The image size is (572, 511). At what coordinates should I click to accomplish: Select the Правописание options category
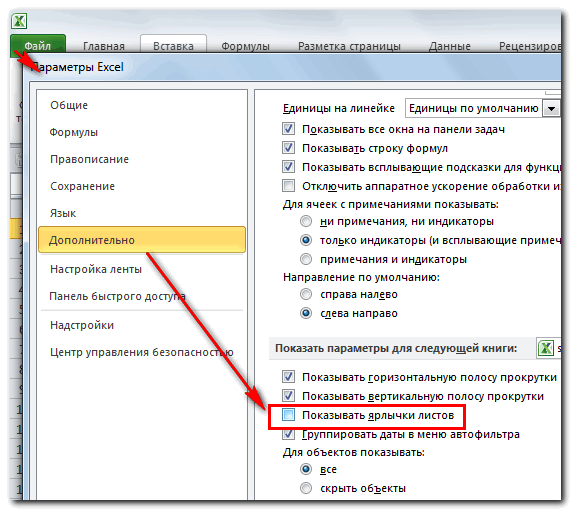(89, 159)
